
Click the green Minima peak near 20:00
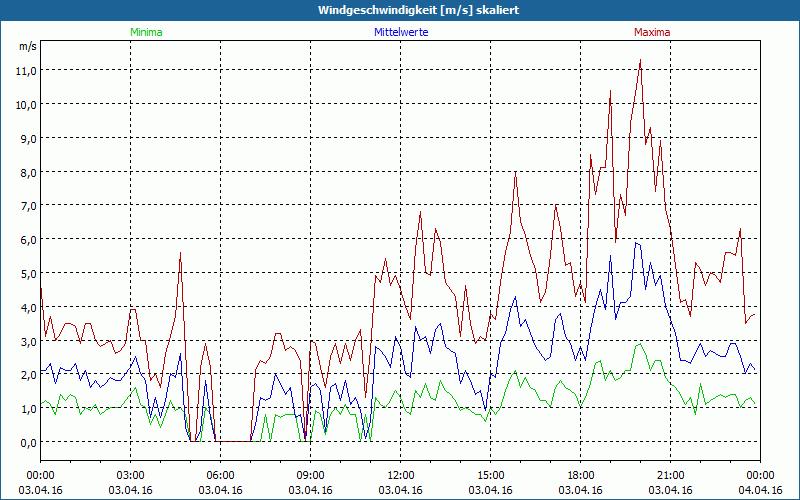640,344
